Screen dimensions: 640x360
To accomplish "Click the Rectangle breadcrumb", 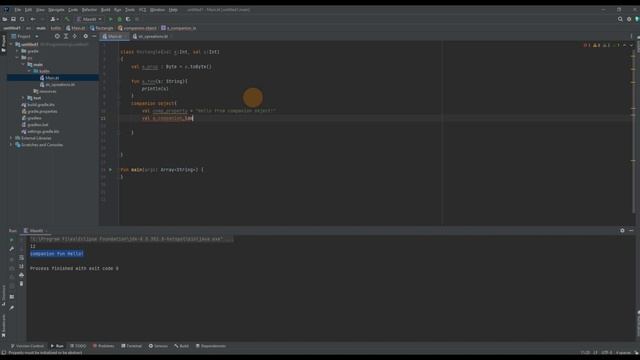I will 102,28.
